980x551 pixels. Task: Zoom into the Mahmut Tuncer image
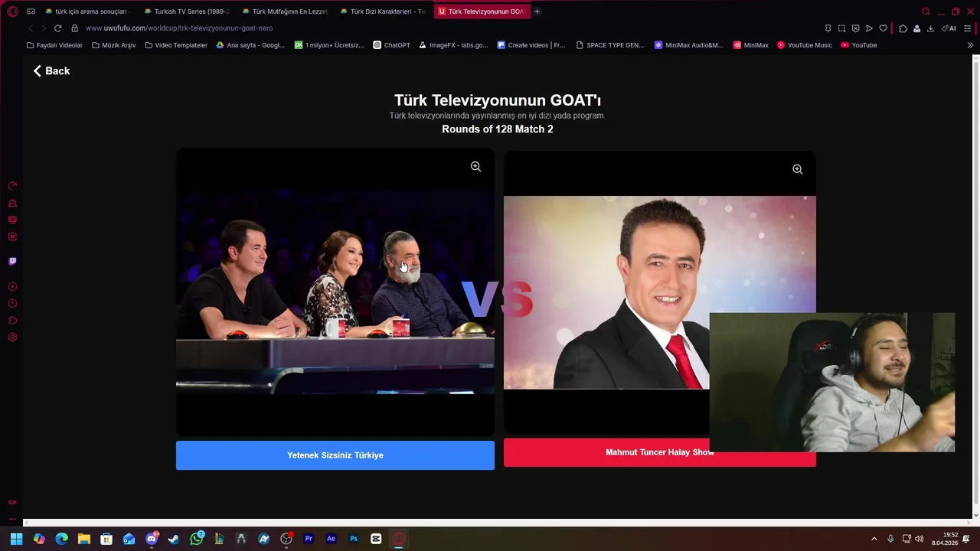(797, 169)
